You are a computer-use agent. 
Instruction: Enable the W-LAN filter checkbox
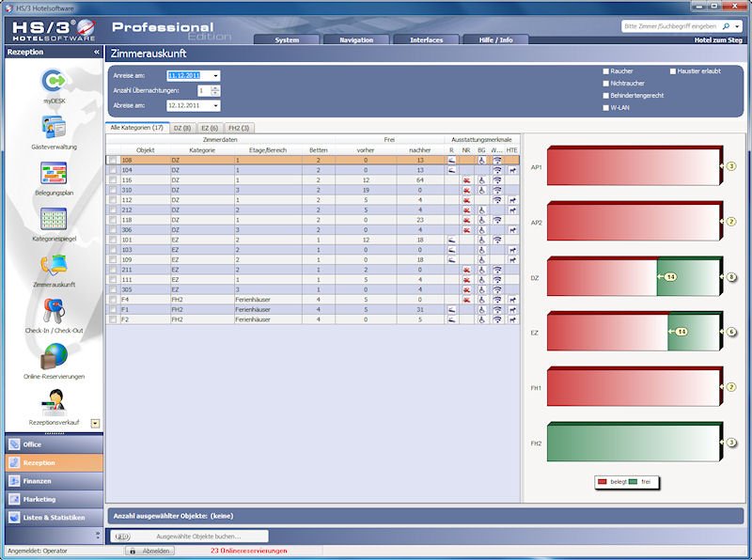(x=605, y=108)
